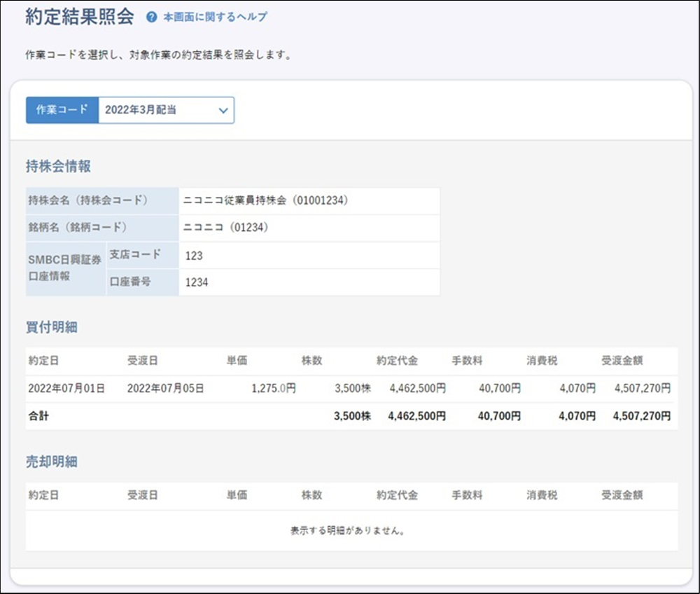Click the 約定結果照会 page title

(x=79, y=18)
